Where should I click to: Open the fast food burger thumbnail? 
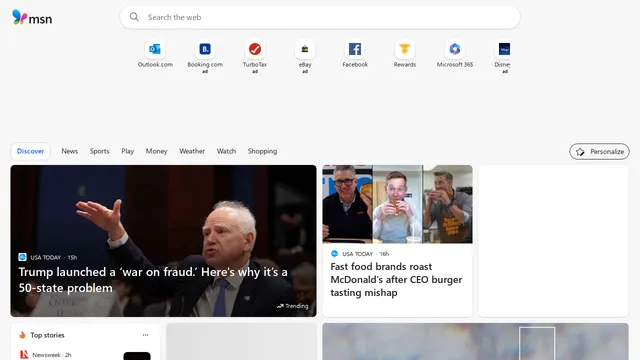397,204
